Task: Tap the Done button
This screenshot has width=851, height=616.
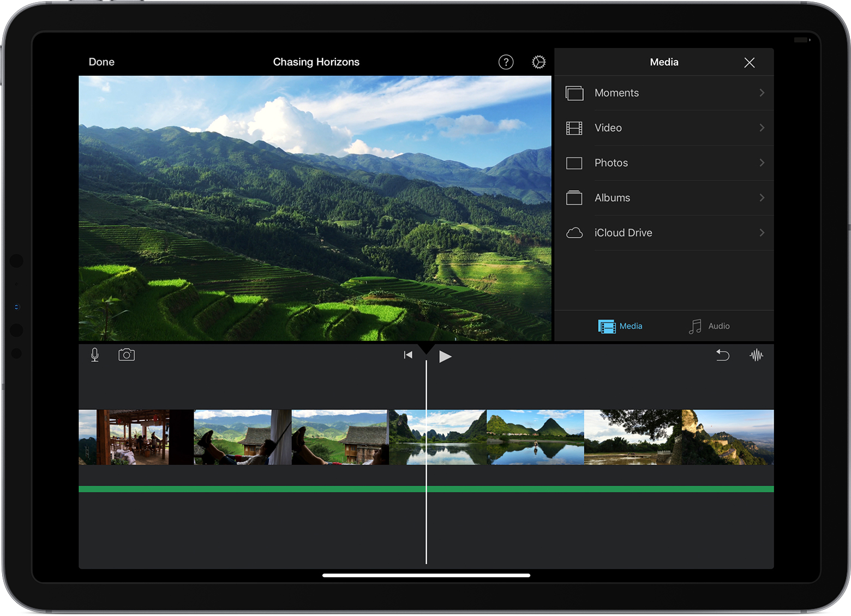Action: coord(101,62)
